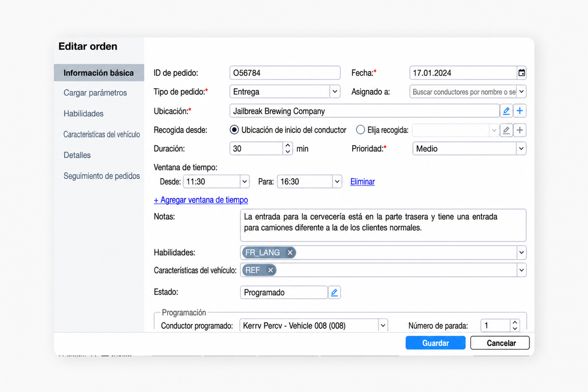
Task: Click the Guardar button
Action: (x=436, y=343)
